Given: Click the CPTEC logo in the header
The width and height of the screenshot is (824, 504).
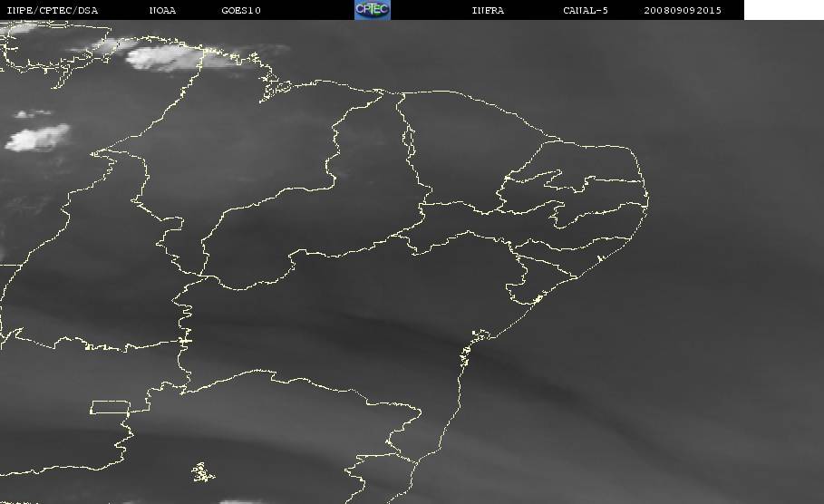Looking at the screenshot, I should coord(372,10).
